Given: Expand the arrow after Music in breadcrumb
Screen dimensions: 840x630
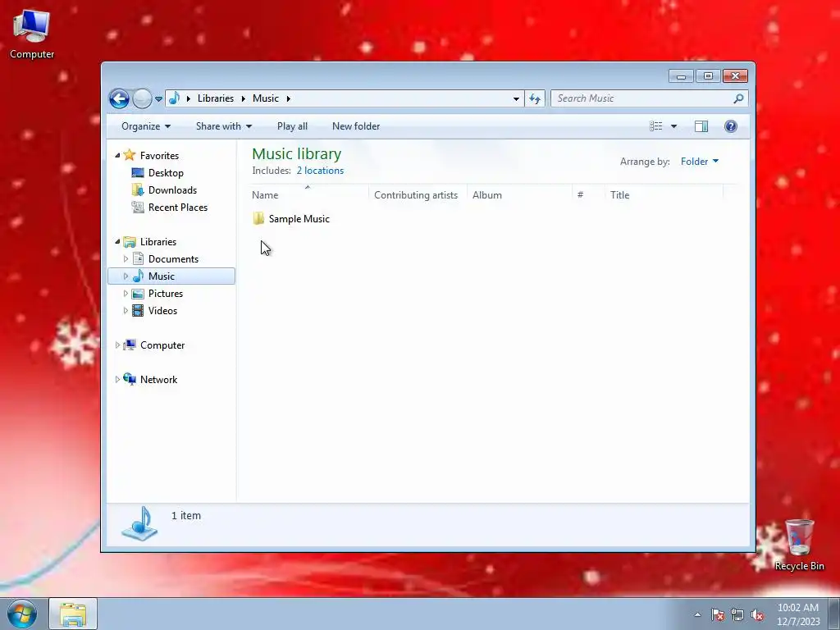Looking at the screenshot, I should 288,98.
